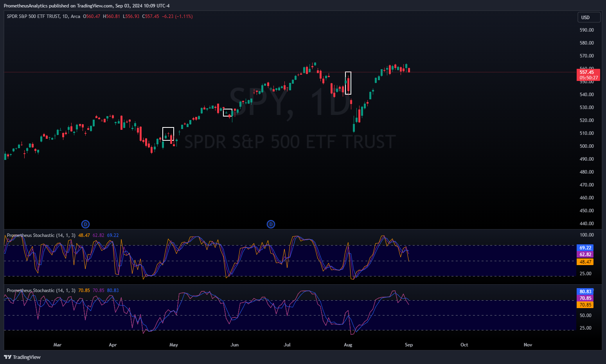Click the 520.00 price axis label

586,120
